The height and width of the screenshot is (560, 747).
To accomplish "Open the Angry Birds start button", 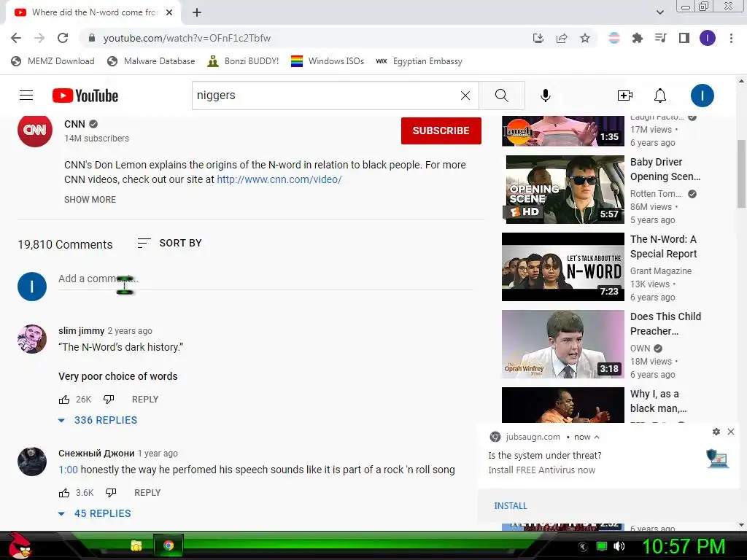I will point(19,545).
